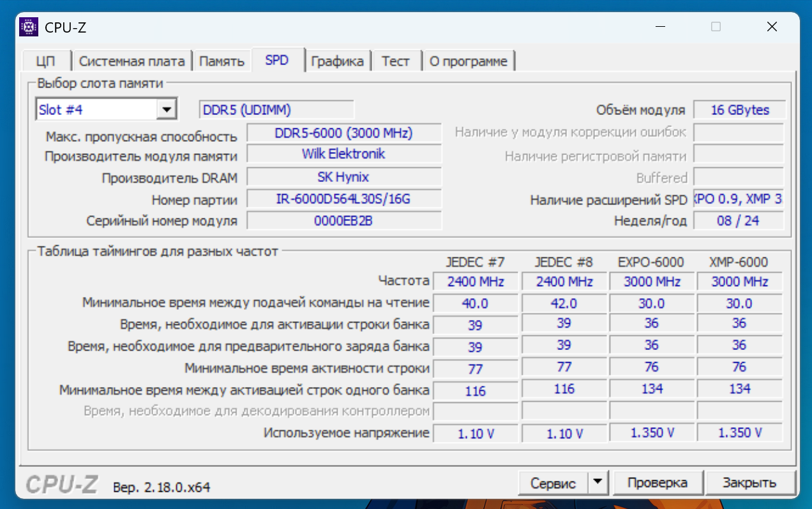Click the empty registered memory field
Screen dimensions: 812x509
pos(738,155)
